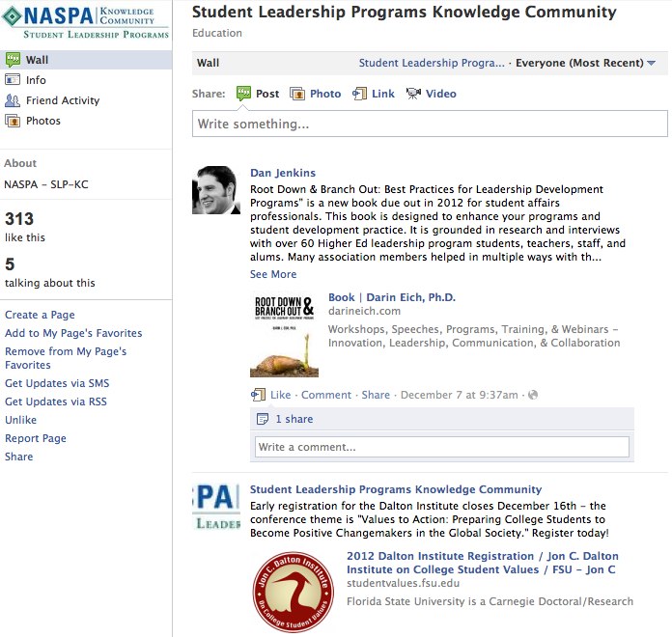Click the Link share icon

(359, 94)
